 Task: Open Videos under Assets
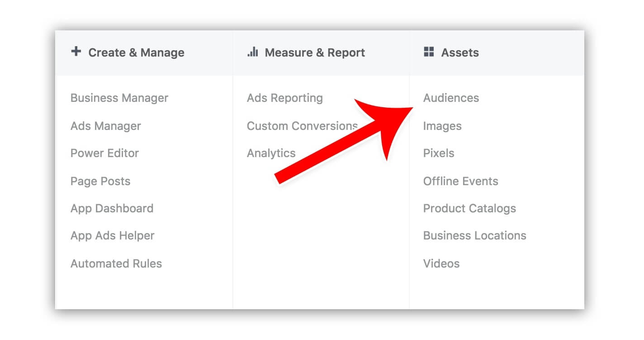click(x=441, y=263)
